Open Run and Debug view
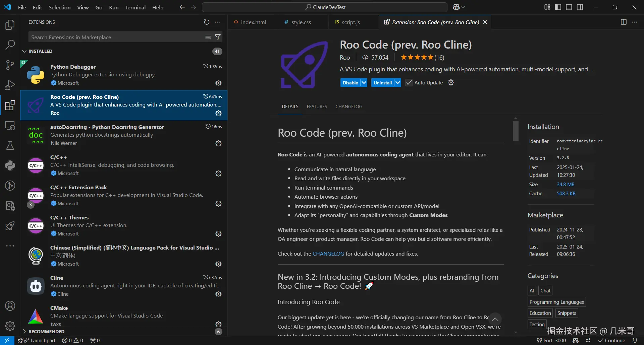This screenshot has height=345, width=644. (10, 85)
